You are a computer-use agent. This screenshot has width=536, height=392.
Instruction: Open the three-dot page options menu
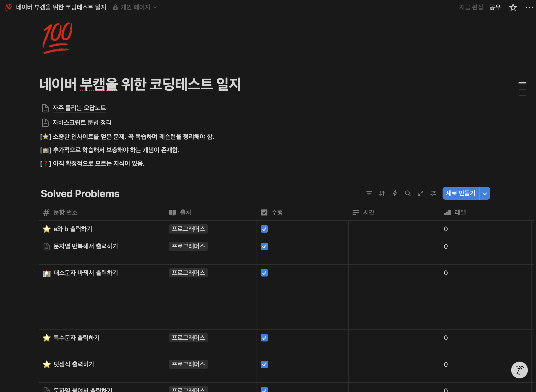529,7
